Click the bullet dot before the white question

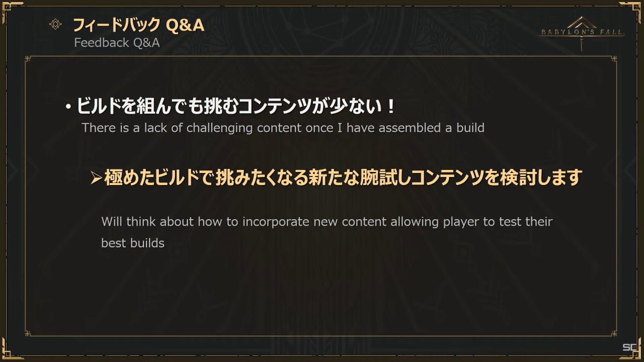[x=67, y=108]
